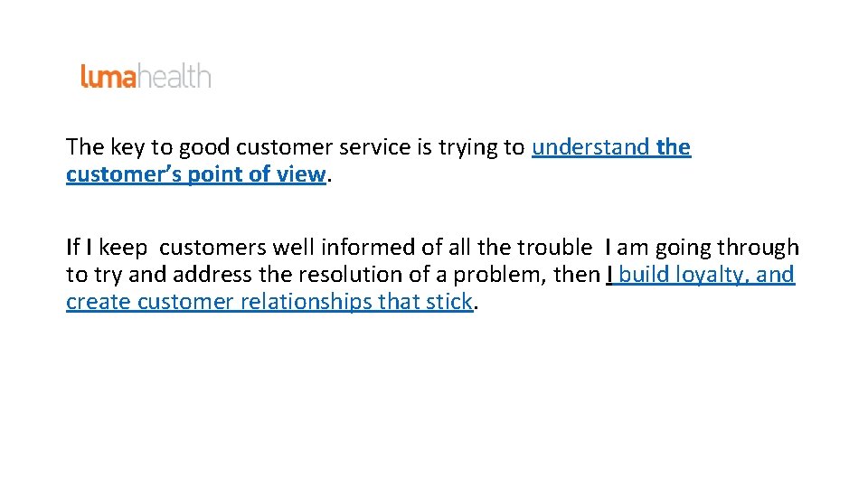868x488 pixels.
Task: Click the words "customer service" in first sentence
Action: click(x=324, y=147)
